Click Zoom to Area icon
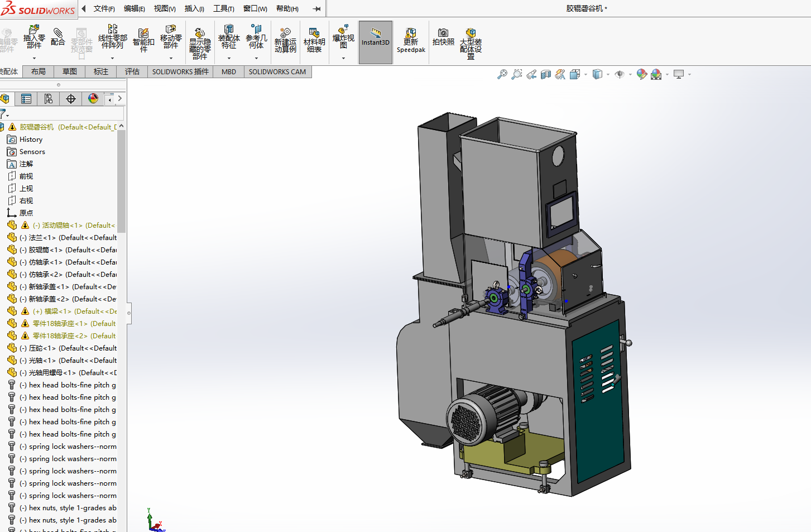811x532 pixels. [x=517, y=74]
